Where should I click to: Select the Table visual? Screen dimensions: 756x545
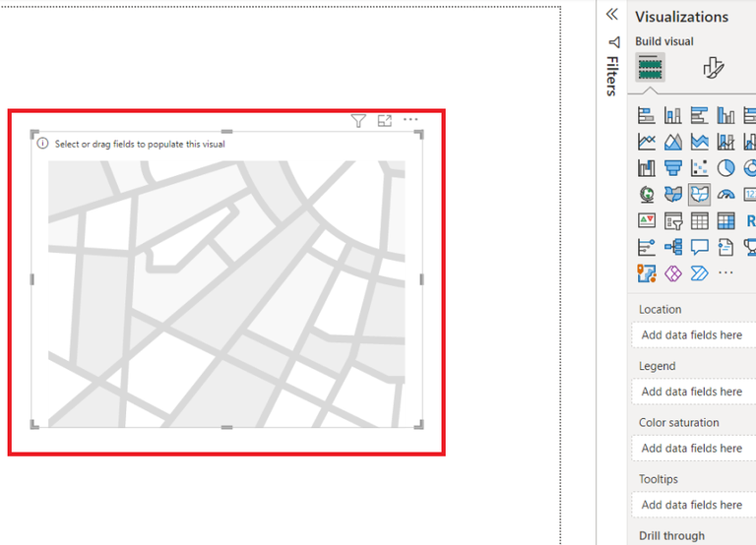point(700,220)
